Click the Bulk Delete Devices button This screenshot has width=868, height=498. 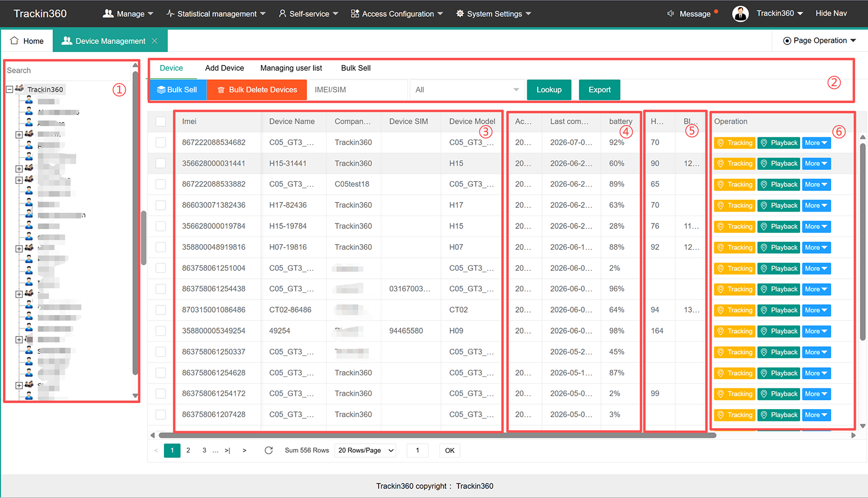coord(257,90)
